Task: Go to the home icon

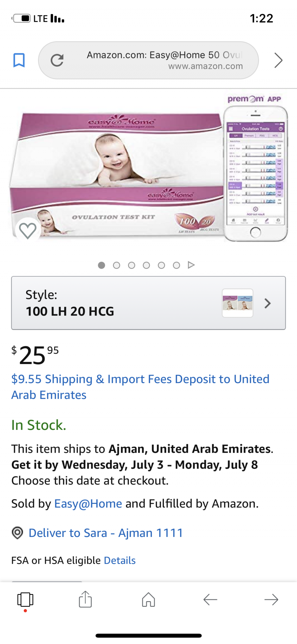Action: [148, 599]
